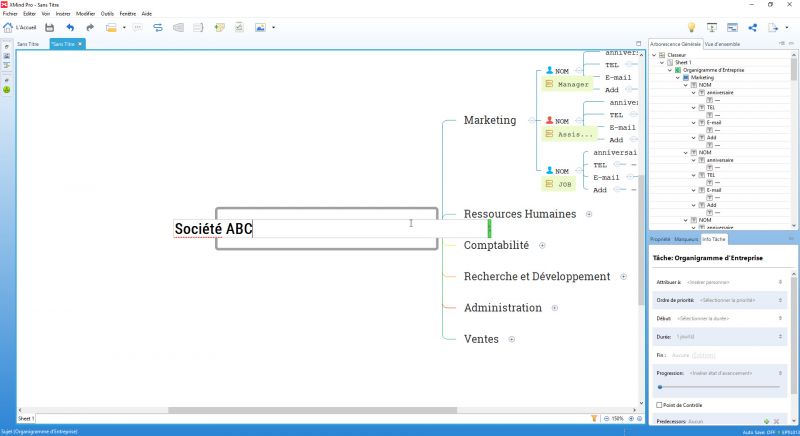The height and width of the screenshot is (436, 800).
Task: Expand the Comptabilité branch
Action: (x=542, y=245)
